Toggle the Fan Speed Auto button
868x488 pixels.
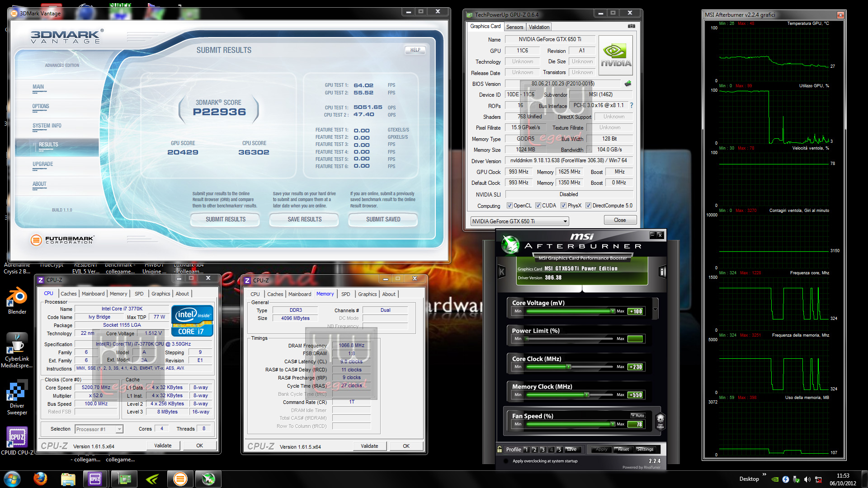[638, 415]
